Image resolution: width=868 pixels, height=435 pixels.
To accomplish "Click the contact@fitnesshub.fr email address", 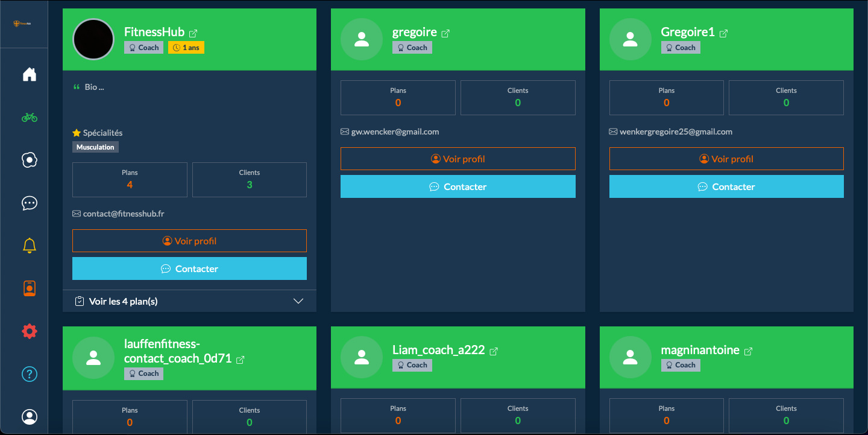I will pos(124,214).
